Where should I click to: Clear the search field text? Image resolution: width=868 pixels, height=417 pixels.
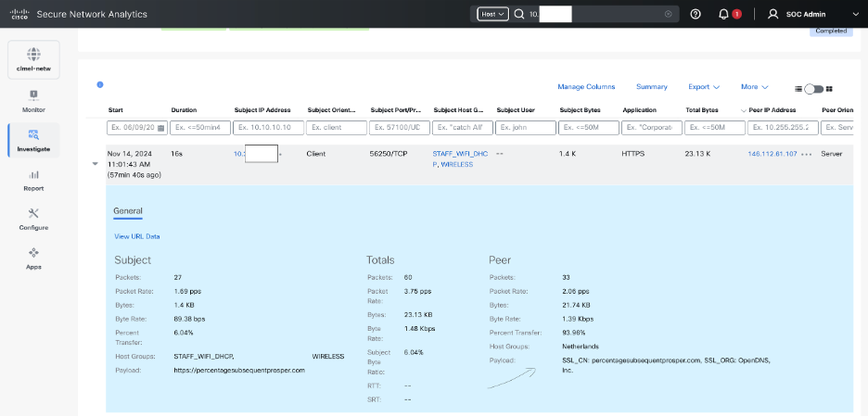point(669,14)
